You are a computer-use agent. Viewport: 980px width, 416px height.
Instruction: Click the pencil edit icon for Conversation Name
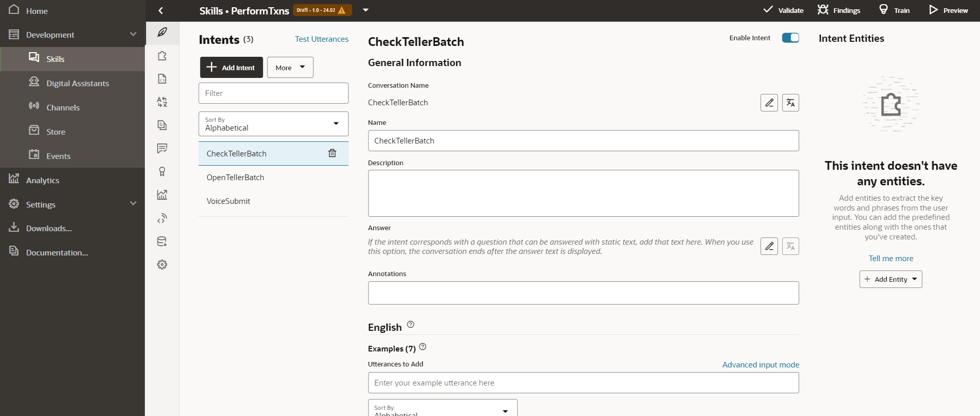click(x=769, y=103)
